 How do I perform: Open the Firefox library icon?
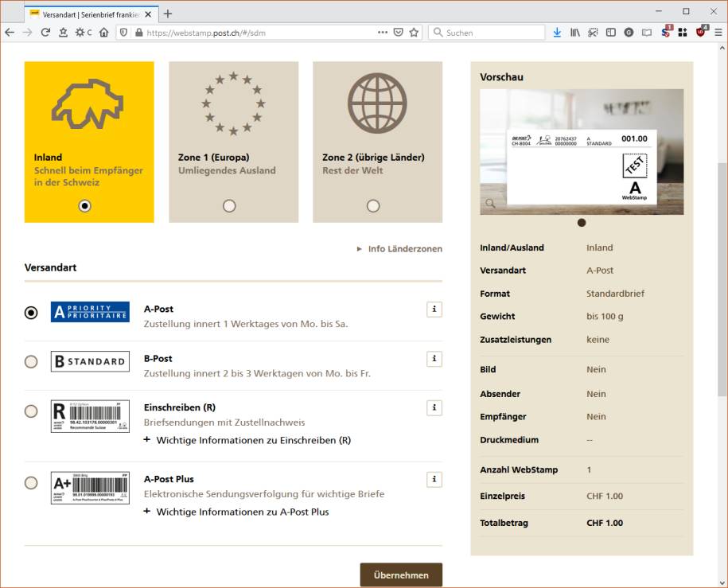click(574, 33)
